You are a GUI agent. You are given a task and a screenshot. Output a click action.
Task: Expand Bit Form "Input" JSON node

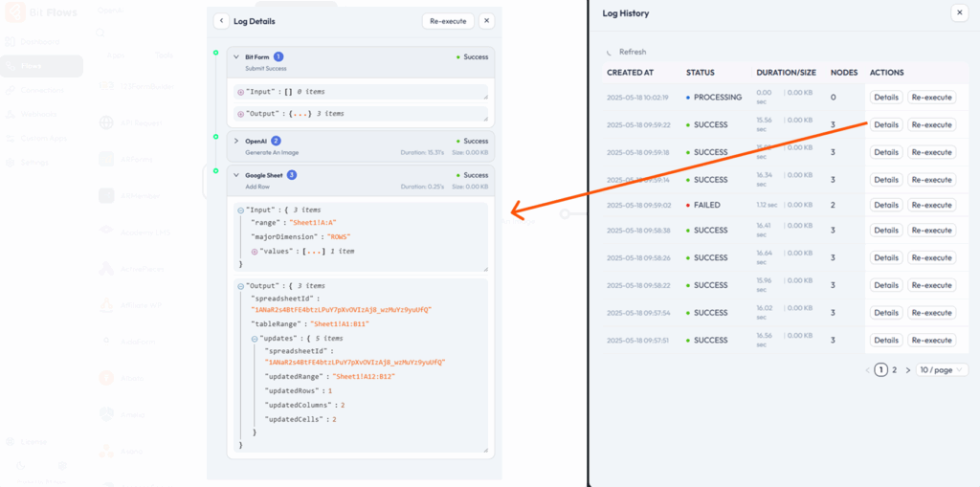click(240, 92)
